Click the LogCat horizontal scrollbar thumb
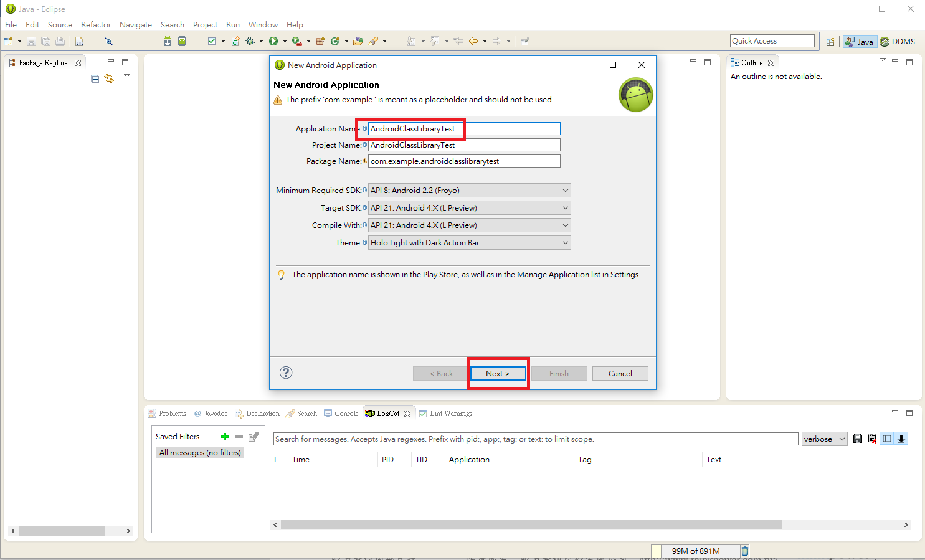Screen dimensions: 925x560 tap(531, 525)
